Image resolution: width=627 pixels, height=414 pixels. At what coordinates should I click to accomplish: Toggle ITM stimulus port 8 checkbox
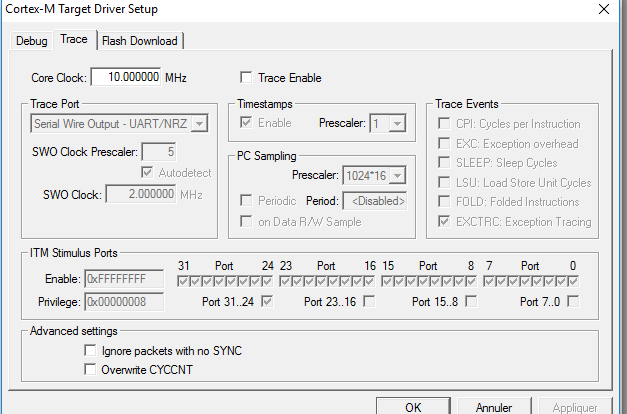[471, 281]
